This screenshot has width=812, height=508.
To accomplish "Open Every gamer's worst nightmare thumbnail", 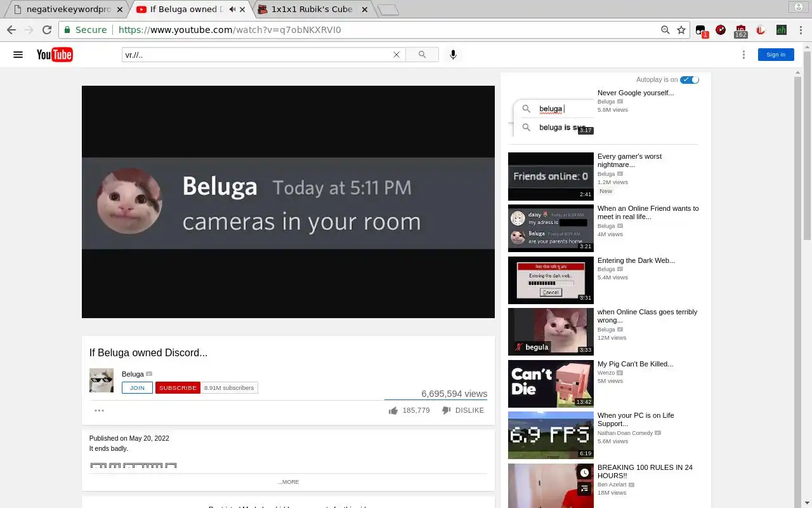I will 551,176.
